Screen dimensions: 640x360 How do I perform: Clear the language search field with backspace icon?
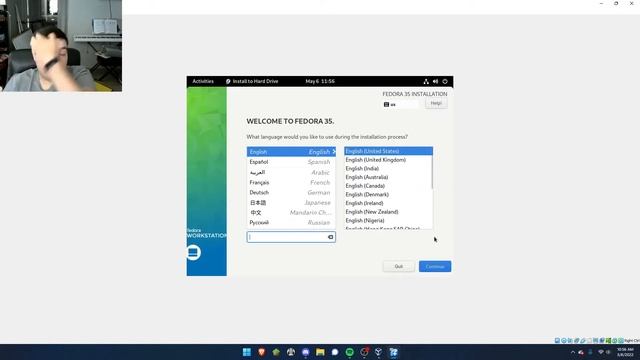[330, 237]
